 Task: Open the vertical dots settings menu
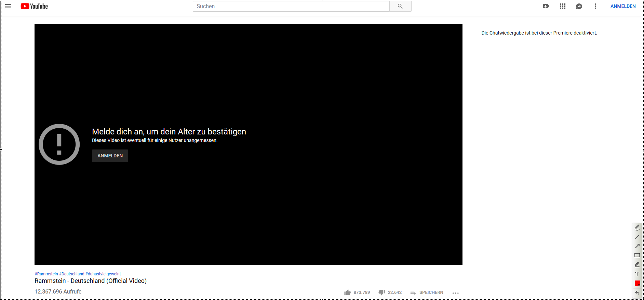[595, 6]
